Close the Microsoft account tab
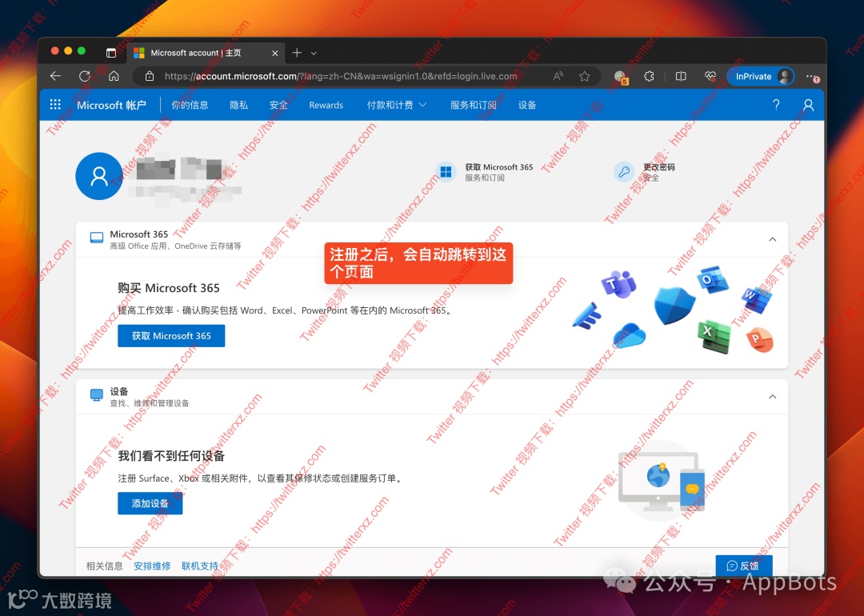Viewport: 864px width, 616px height. pyautogui.click(x=275, y=53)
